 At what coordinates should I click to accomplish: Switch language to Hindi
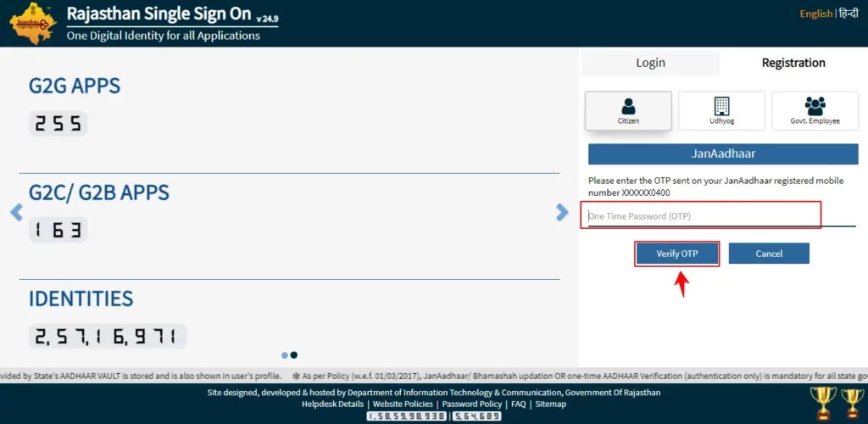[849, 14]
